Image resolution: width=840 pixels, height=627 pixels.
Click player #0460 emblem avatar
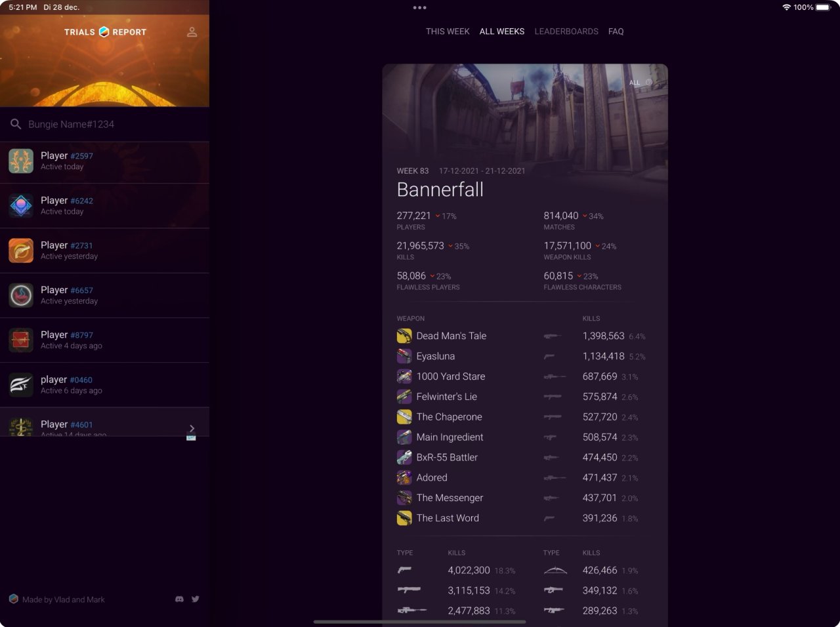(x=21, y=385)
